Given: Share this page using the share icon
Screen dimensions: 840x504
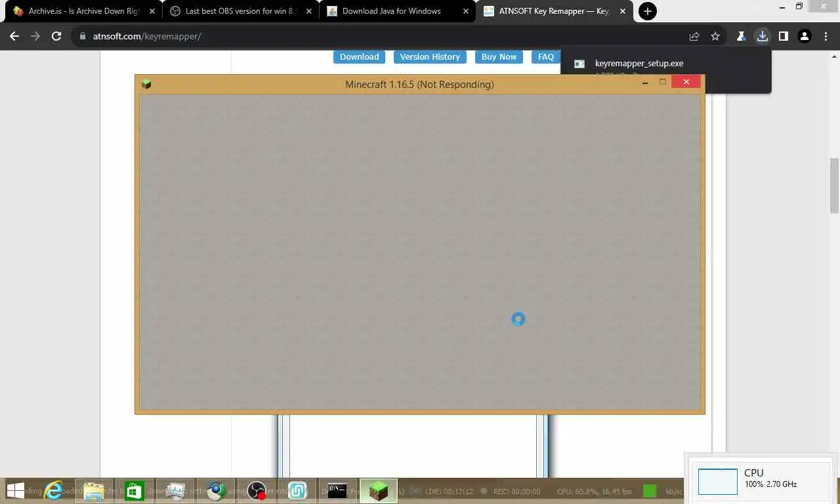Looking at the screenshot, I should (x=694, y=36).
